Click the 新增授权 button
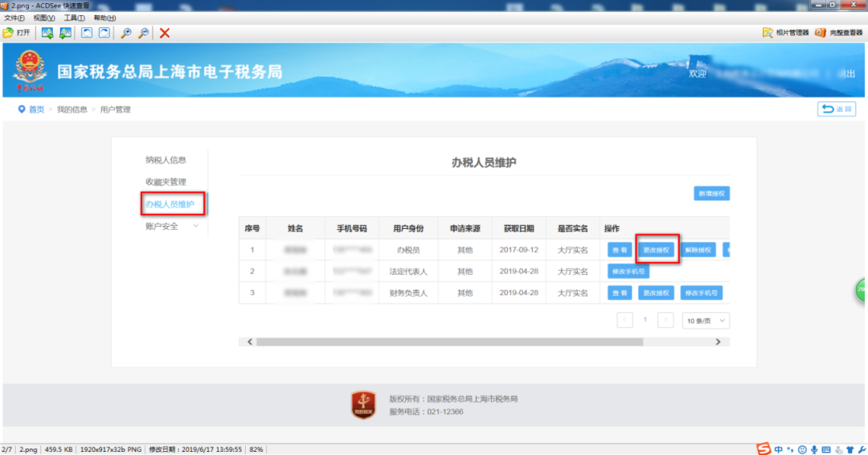868x455 pixels. 711,194
